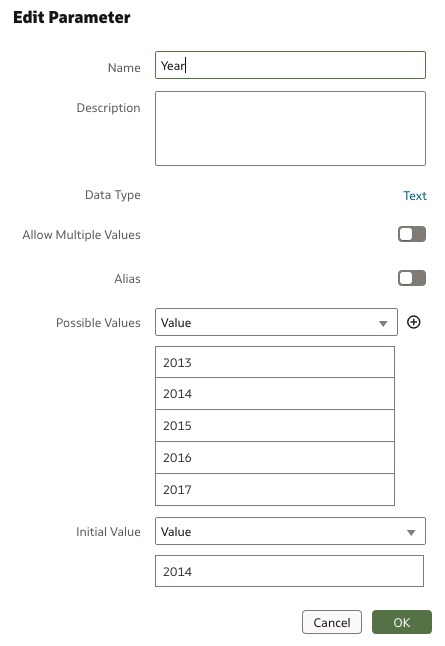The width and height of the screenshot is (445, 646).
Task: Click the plus icon to add possible value
Action: 413,322
